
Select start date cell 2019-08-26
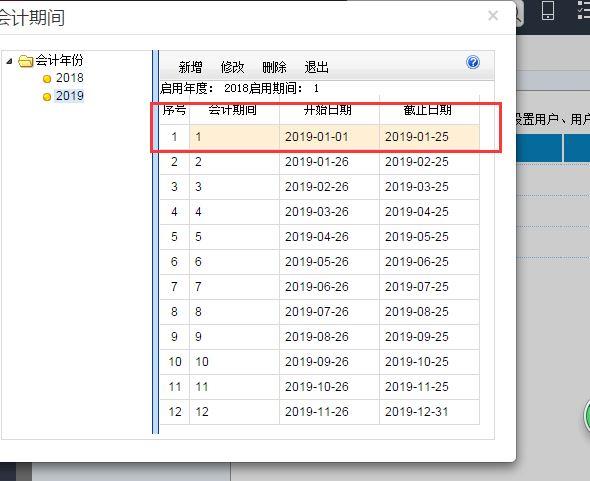coord(329,336)
